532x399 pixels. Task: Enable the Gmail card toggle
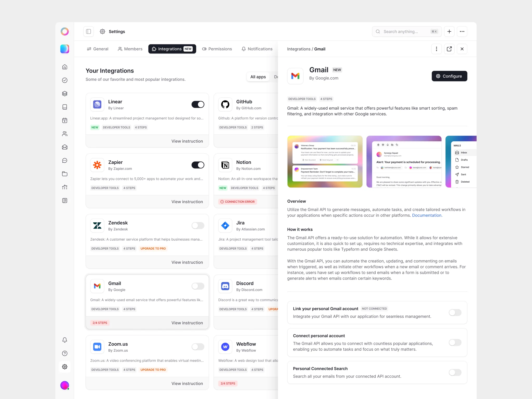tap(198, 286)
